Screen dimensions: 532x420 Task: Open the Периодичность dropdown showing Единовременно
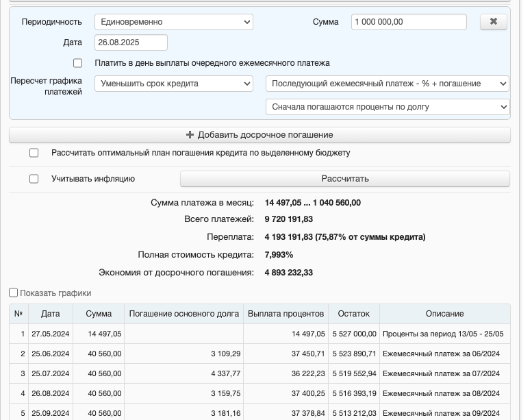click(174, 22)
